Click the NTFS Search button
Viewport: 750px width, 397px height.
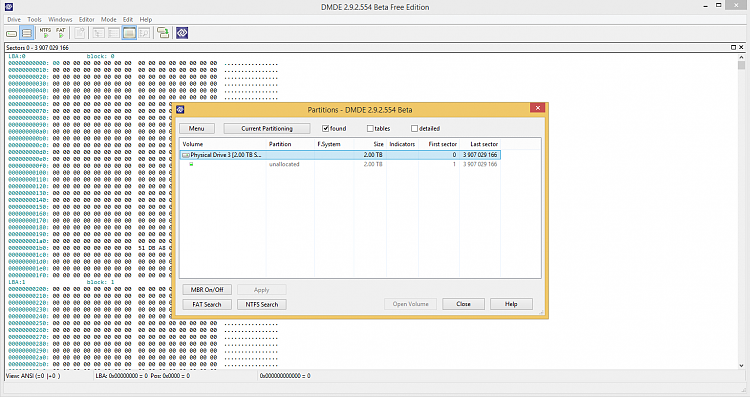[x=262, y=304]
